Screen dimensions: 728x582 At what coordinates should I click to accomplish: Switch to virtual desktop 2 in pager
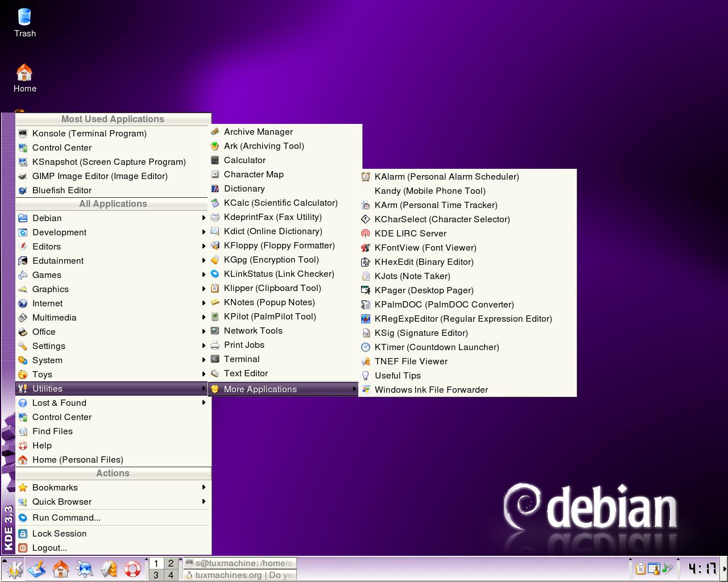[x=171, y=563]
